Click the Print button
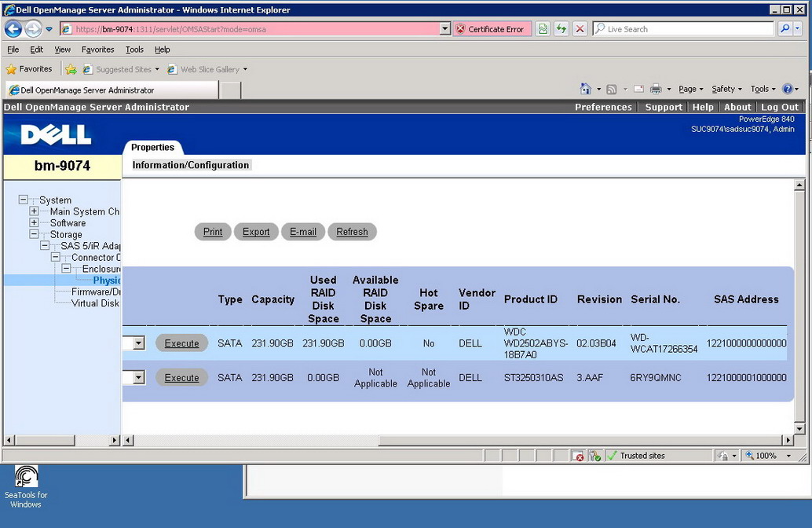Viewport: 812px width, 528px height. pos(213,232)
